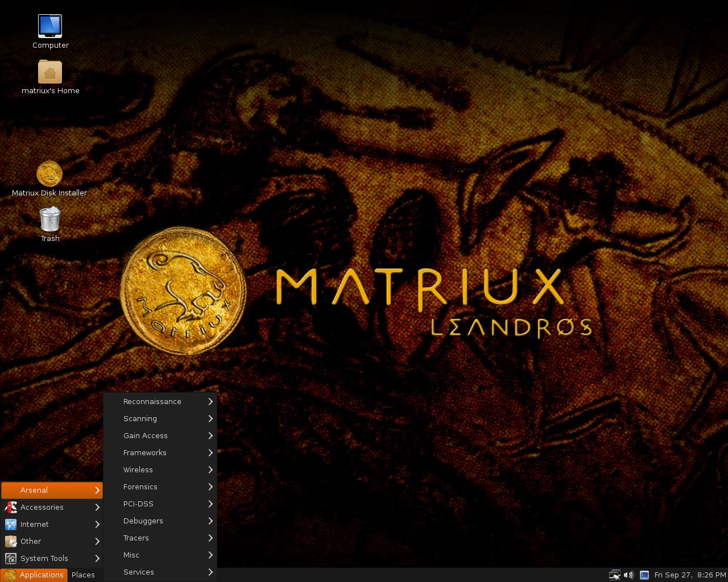728x582 pixels.
Task: Expand the PCI-DSS submenu arrow
Action: tap(210, 504)
